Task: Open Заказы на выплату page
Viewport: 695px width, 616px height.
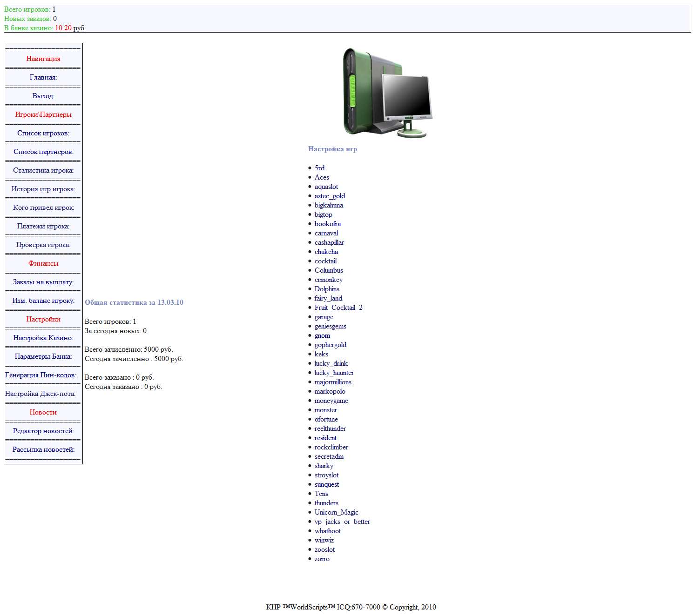Action: click(43, 282)
